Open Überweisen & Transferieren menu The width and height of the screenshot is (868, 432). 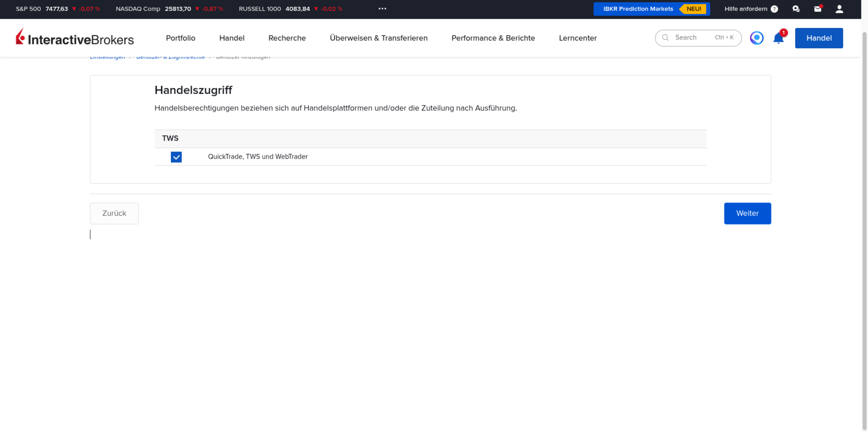[x=379, y=38]
